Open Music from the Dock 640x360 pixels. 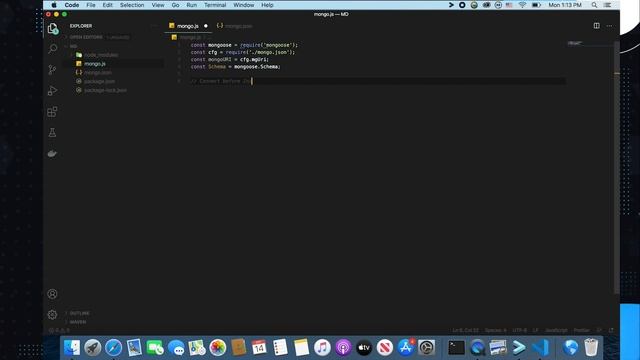pos(322,348)
